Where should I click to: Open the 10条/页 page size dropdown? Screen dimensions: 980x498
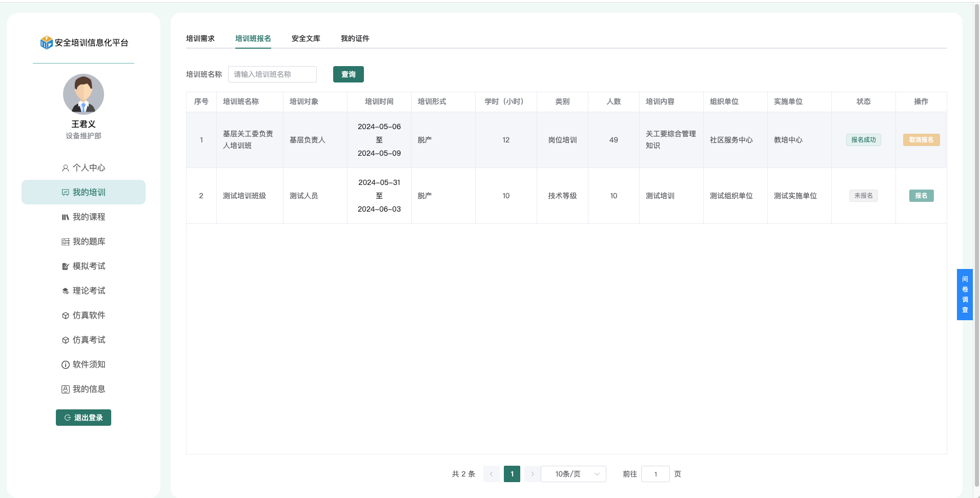[573, 474]
